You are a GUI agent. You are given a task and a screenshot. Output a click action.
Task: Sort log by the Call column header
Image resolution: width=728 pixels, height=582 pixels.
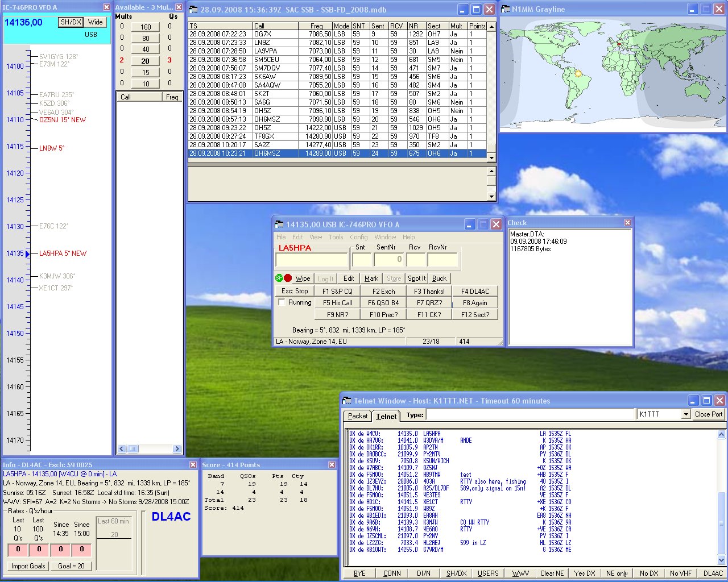275,26
